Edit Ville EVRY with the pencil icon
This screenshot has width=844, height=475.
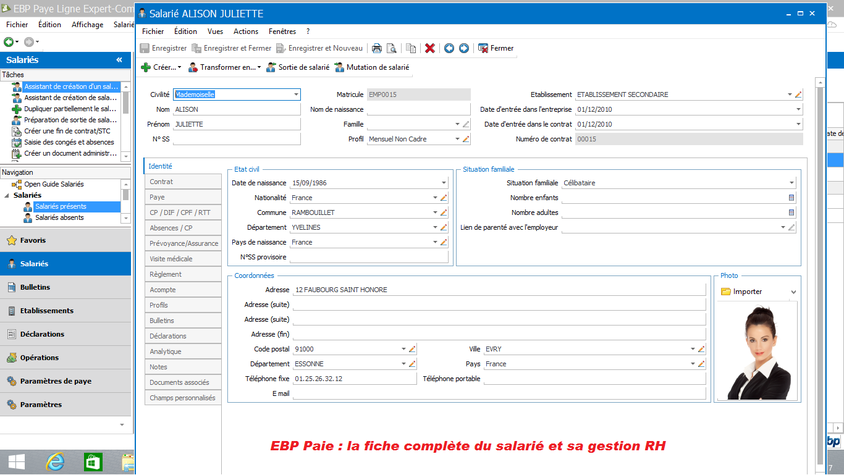(701, 349)
